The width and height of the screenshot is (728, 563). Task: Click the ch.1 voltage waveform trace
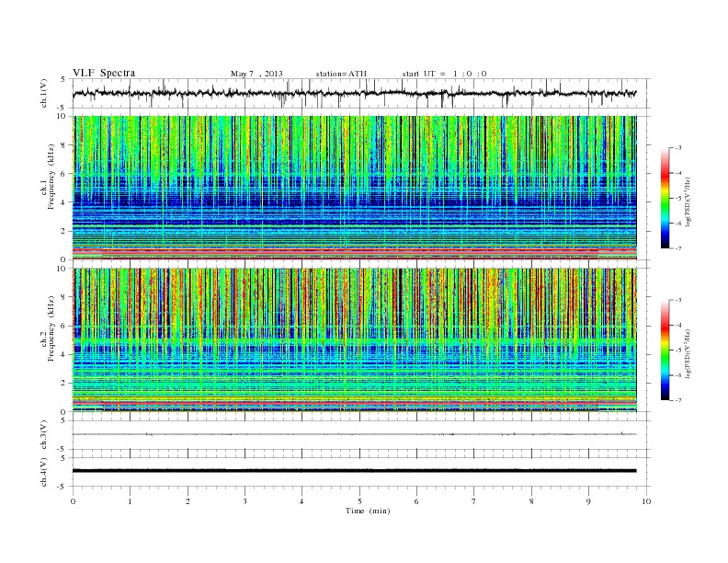point(354,93)
